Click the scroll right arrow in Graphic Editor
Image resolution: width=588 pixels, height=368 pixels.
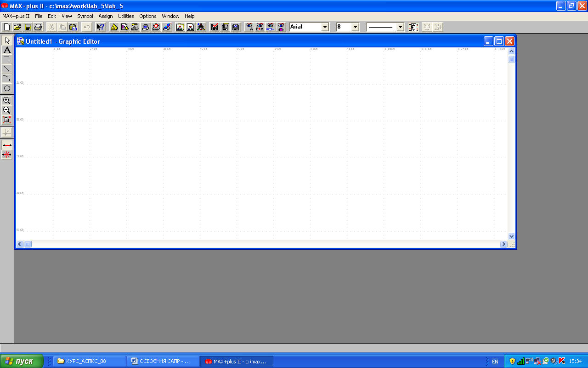pos(504,244)
